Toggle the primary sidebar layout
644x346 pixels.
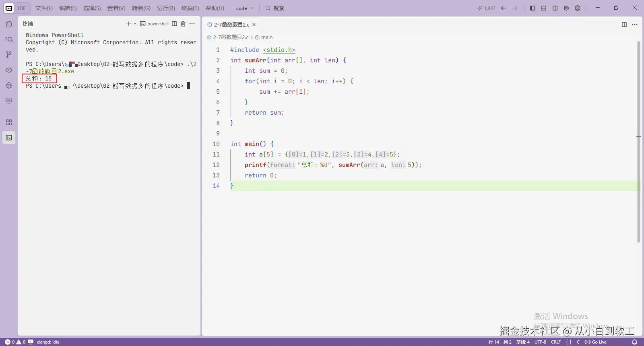pos(533,8)
